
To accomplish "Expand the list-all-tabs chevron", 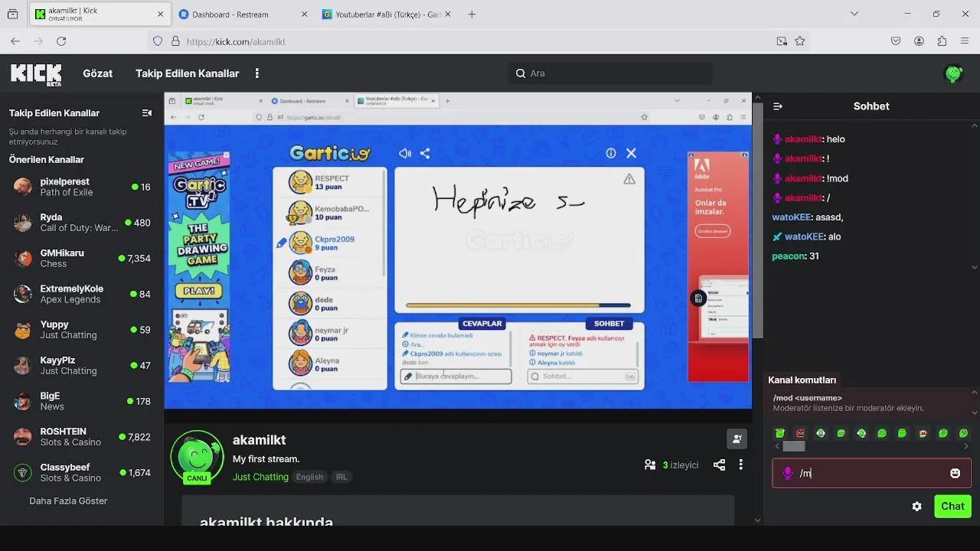I will pos(854,14).
